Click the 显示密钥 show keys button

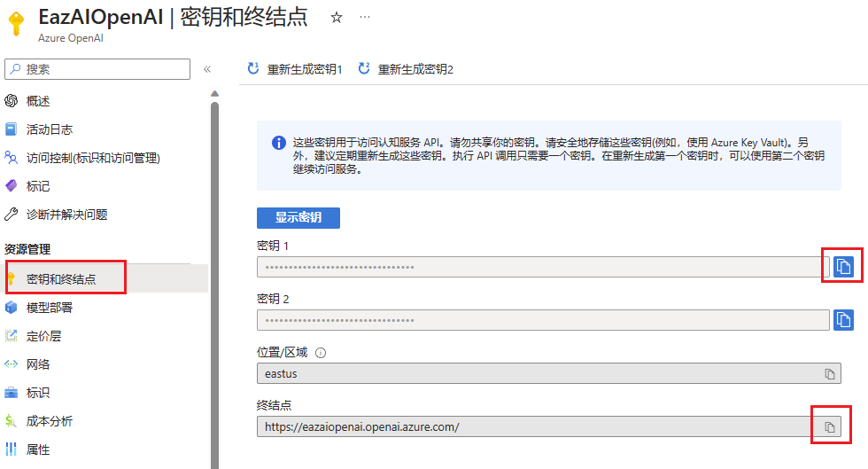point(298,217)
